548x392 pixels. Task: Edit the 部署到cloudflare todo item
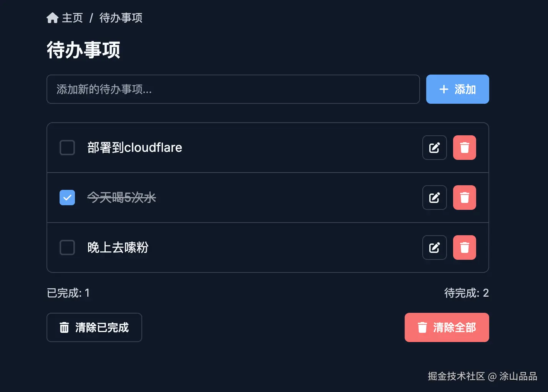tap(434, 148)
